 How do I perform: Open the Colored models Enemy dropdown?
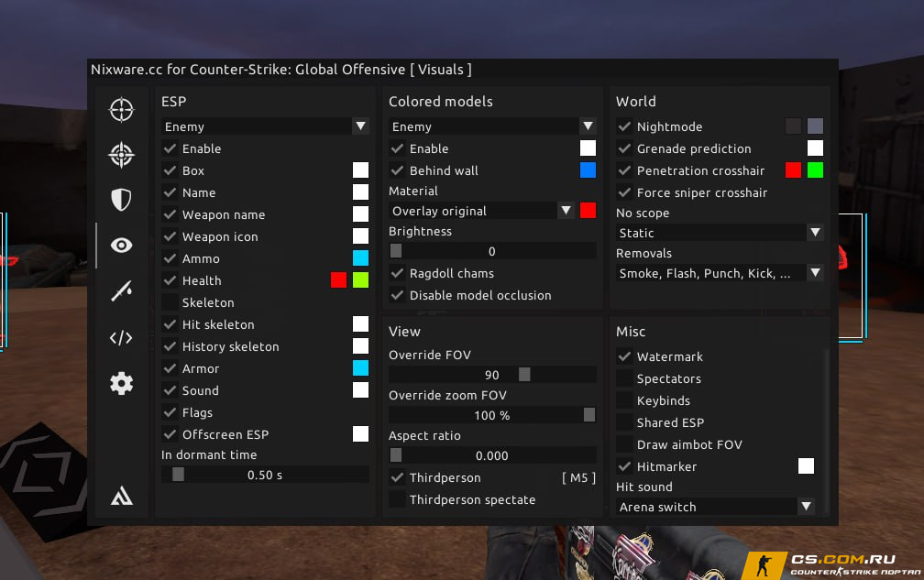coord(492,126)
